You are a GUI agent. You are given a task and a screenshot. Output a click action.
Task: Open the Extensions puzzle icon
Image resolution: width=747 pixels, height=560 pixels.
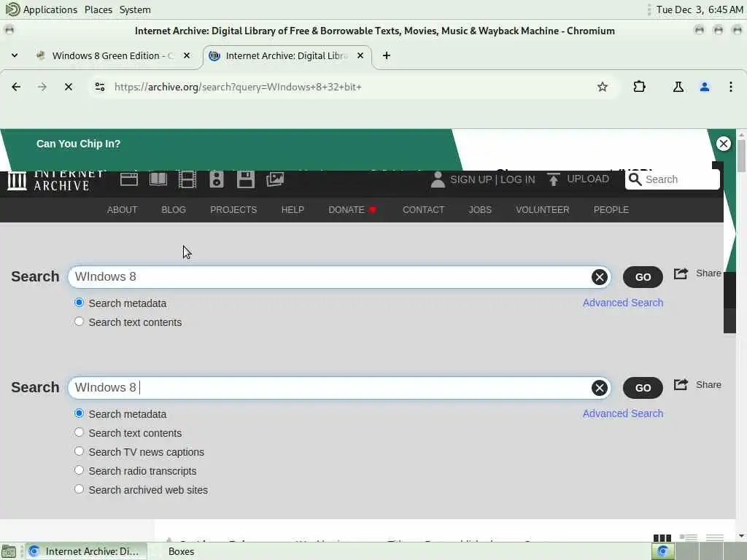pos(639,87)
